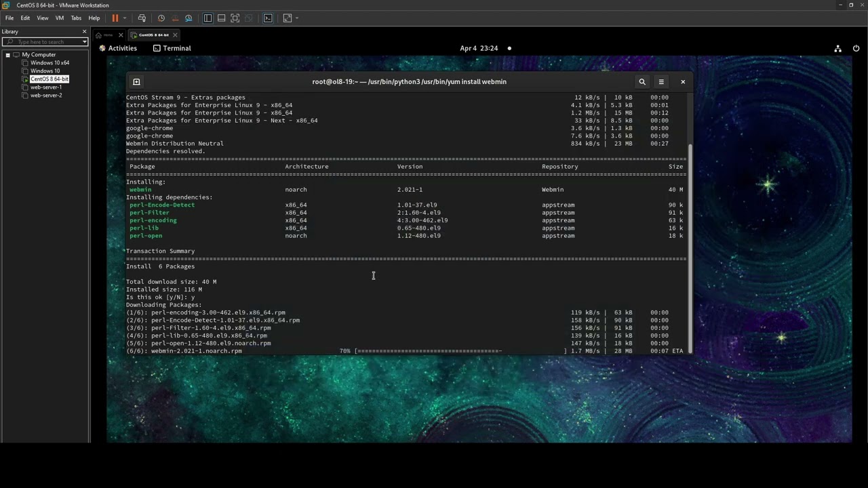This screenshot has width=868, height=488.
Task: Click the webmin package name
Action: click(140, 190)
